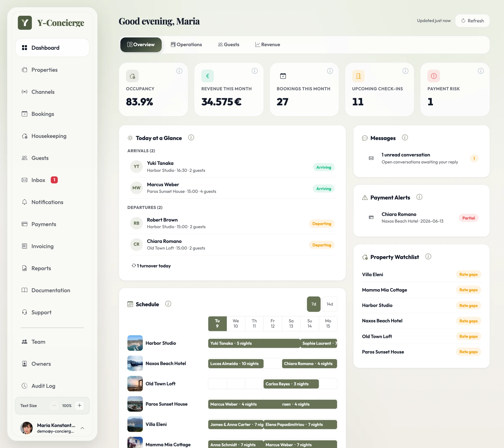Image resolution: width=504 pixels, height=448 pixels.
Task: Switch to the Revenue tab
Action: pos(268,45)
